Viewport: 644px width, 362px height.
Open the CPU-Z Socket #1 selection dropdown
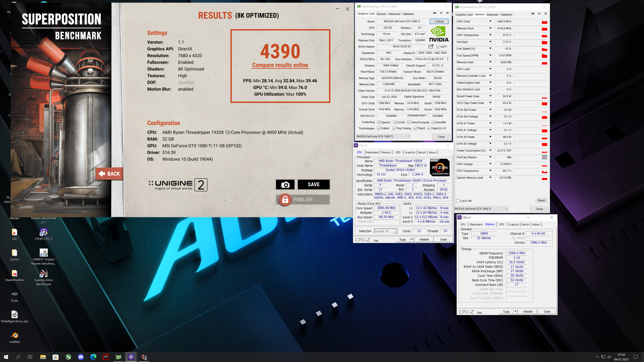(x=385, y=231)
